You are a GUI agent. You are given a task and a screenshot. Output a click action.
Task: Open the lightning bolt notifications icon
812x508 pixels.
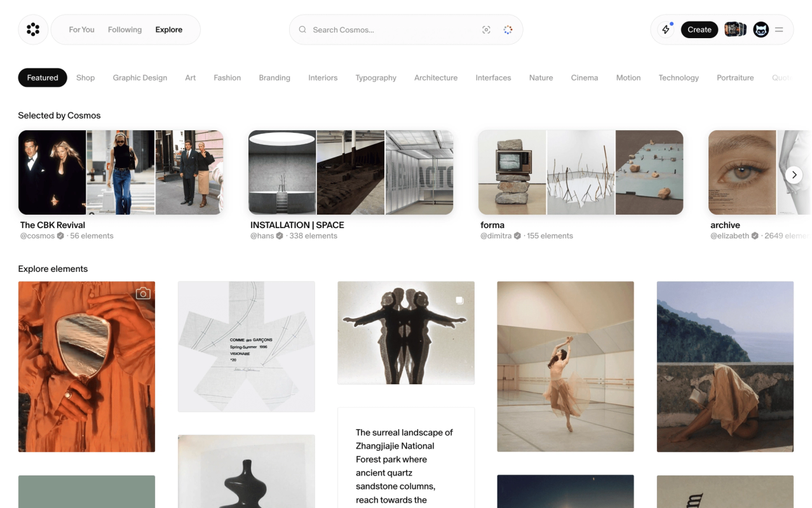click(x=666, y=29)
